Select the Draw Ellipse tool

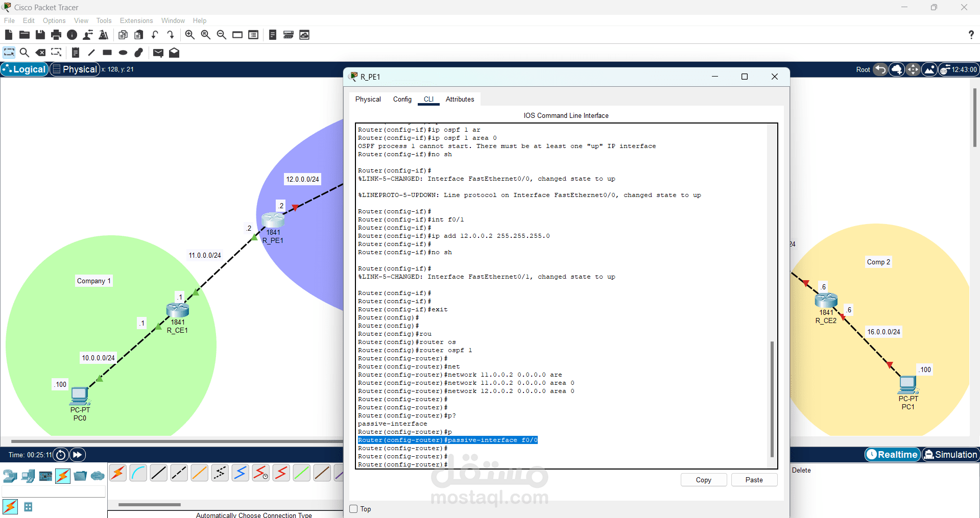pos(123,53)
